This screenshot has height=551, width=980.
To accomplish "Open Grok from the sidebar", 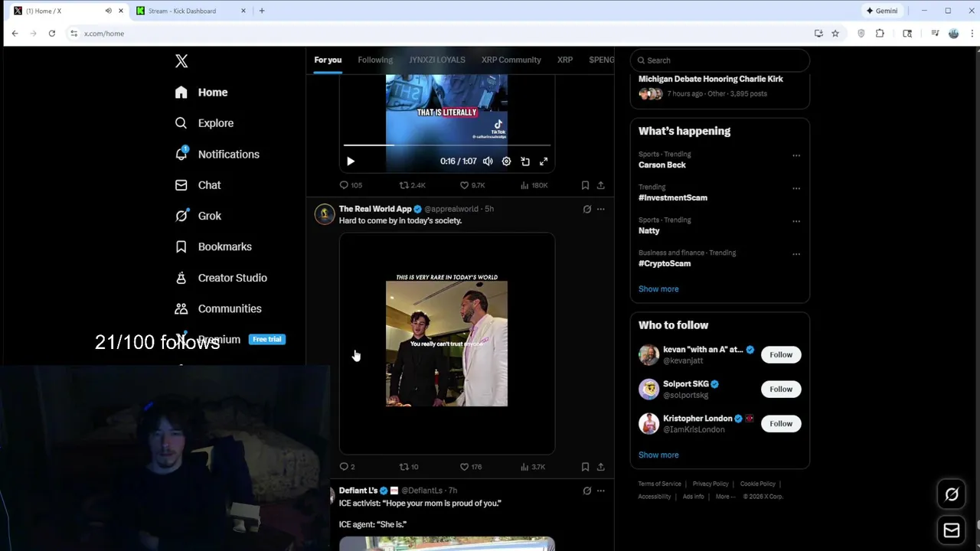I will pyautogui.click(x=198, y=216).
